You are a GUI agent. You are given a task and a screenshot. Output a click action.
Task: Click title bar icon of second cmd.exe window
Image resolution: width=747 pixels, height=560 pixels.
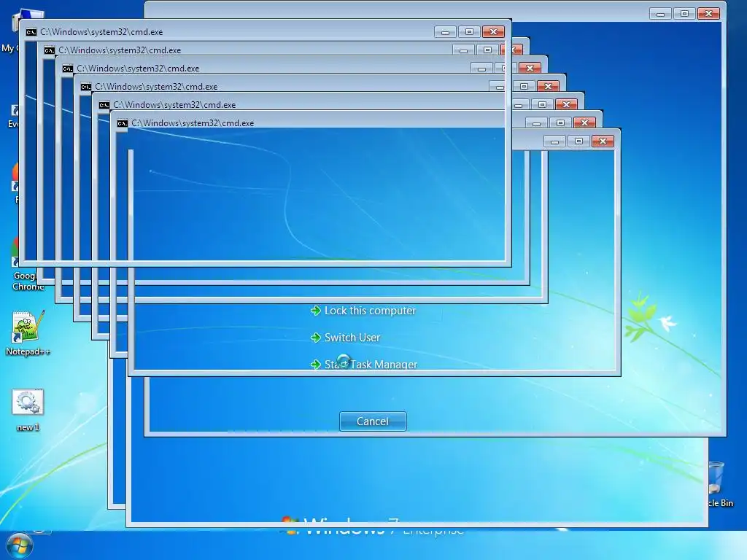(x=49, y=50)
